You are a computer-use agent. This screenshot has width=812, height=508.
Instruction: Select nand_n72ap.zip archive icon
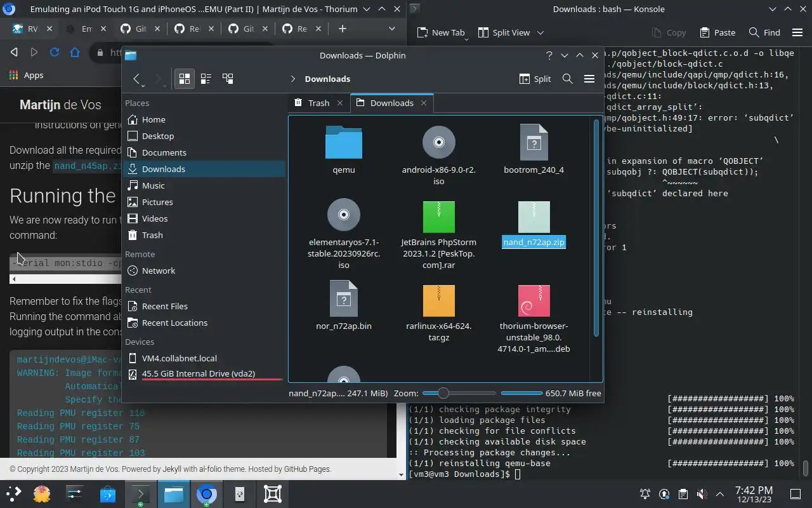coord(534,217)
